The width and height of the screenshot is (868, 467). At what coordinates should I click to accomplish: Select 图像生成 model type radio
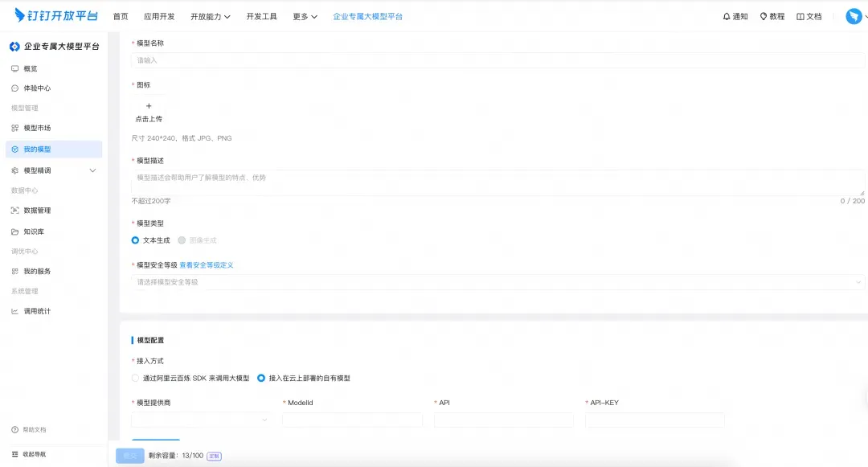click(x=182, y=240)
